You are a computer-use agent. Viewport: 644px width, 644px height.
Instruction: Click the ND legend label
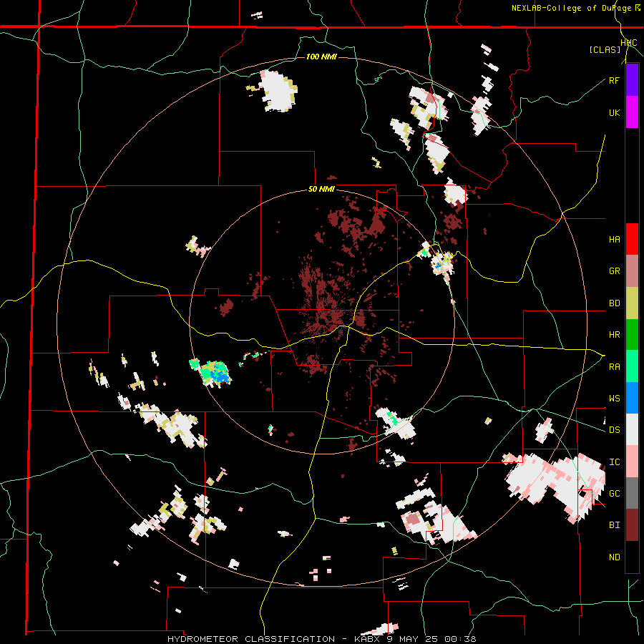point(614,557)
